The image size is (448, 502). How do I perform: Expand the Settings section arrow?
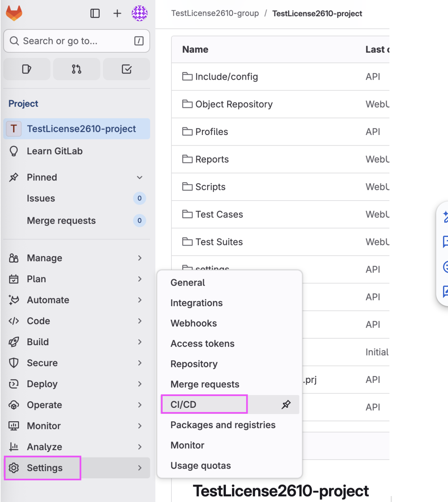tap(140, 468)
